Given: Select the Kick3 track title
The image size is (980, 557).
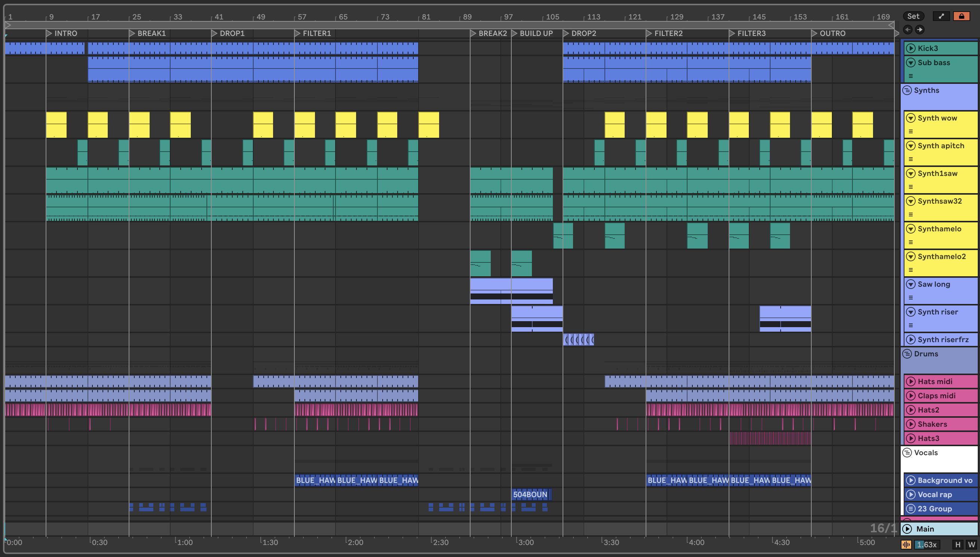Looking at the screenshot, I should [x=928, y=48].
